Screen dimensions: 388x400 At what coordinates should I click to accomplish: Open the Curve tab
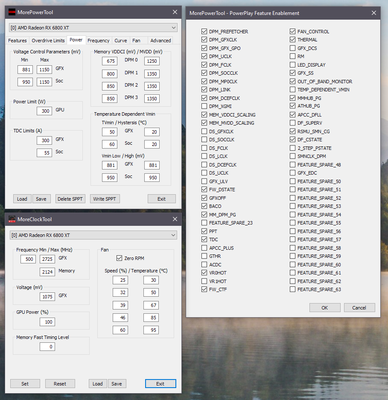click(x=121, y=41)
